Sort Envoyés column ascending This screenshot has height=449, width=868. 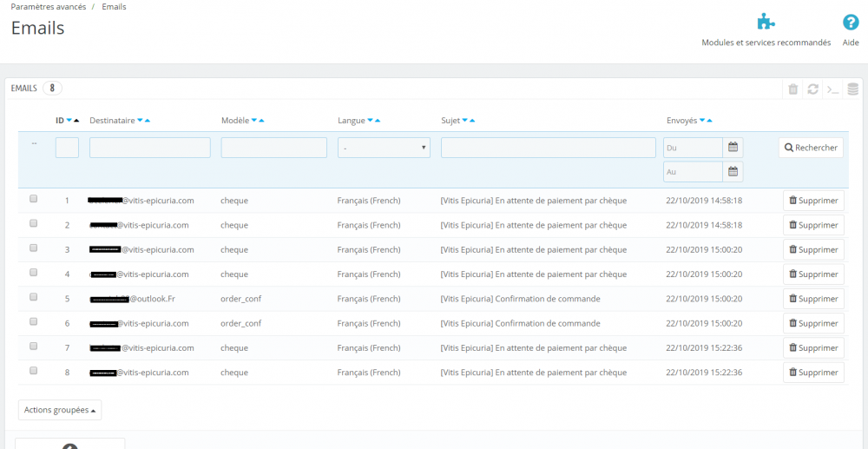coord(709,120)
